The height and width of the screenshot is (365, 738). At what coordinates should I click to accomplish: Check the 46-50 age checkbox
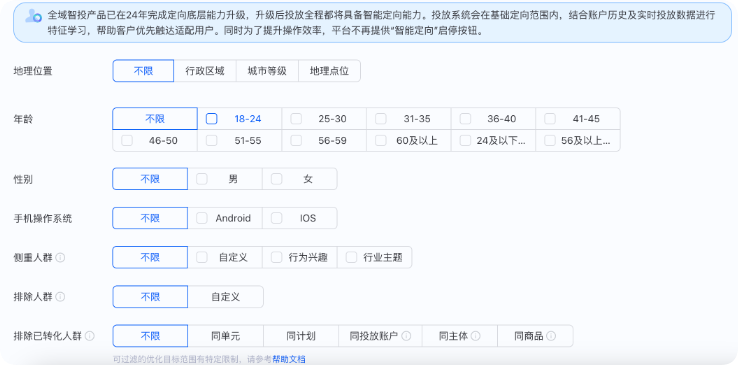point(127,140)
